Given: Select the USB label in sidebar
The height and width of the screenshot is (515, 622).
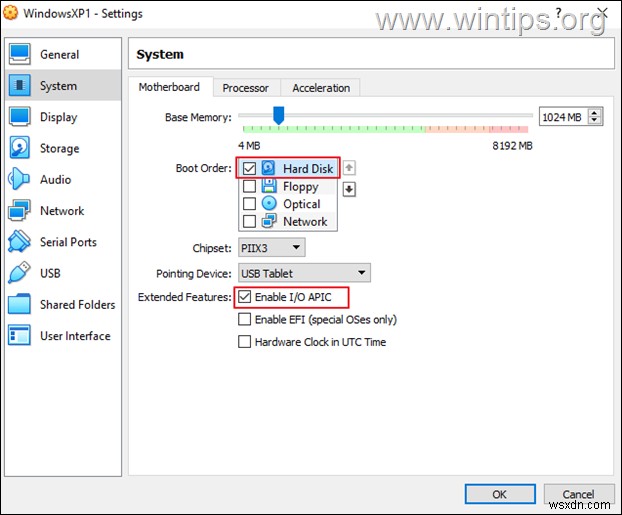Looking at the screenshot, I should [50, 273].
